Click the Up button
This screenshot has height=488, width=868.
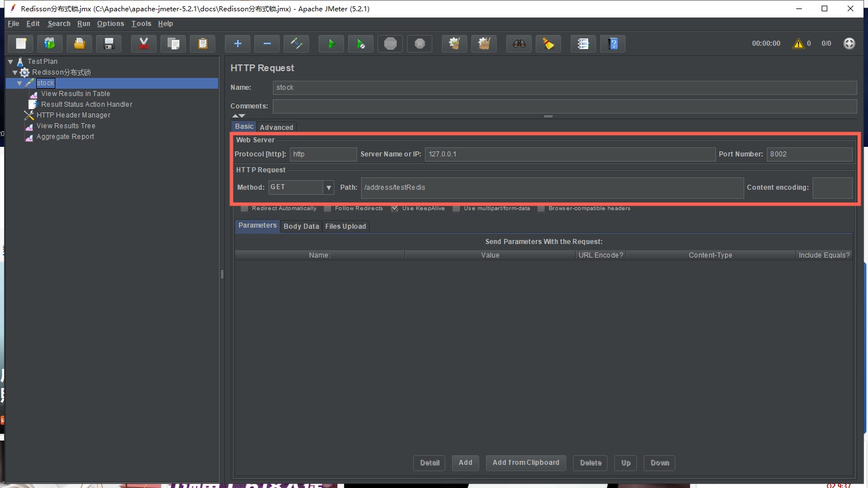point(626,463)
